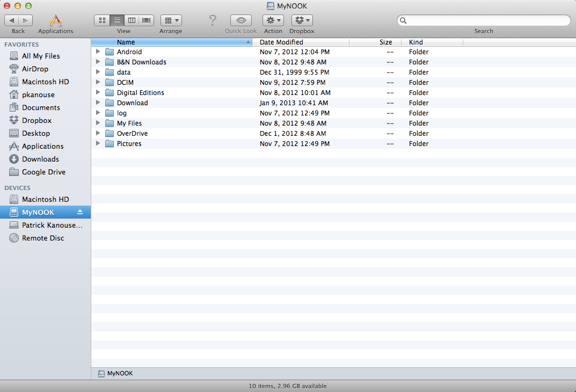Switch to Cover Flow view
Image resolution: width=576 pixels, height=392 pixels.
146,20
